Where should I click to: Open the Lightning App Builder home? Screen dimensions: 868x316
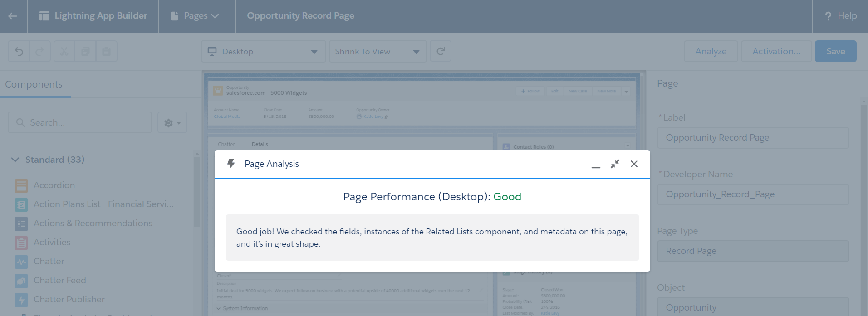[x=93, y=16]
